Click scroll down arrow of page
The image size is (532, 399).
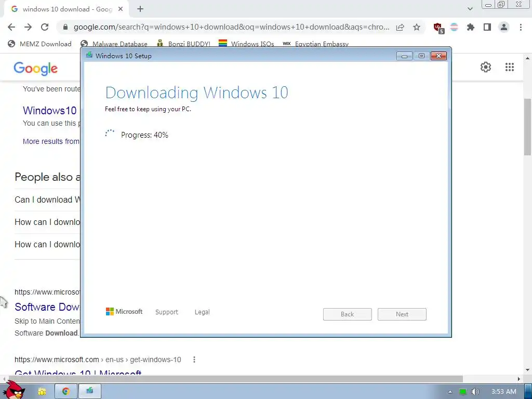point(528,370)
